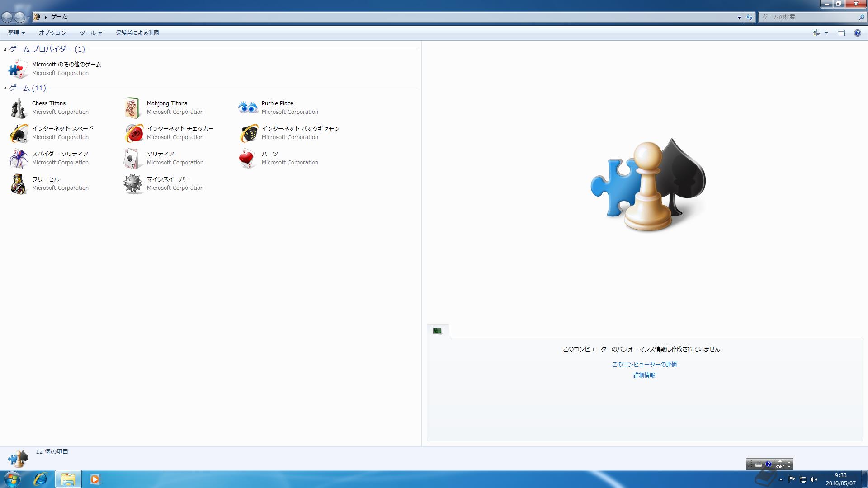Click the volume speaker tray icon

pos(814,479)
